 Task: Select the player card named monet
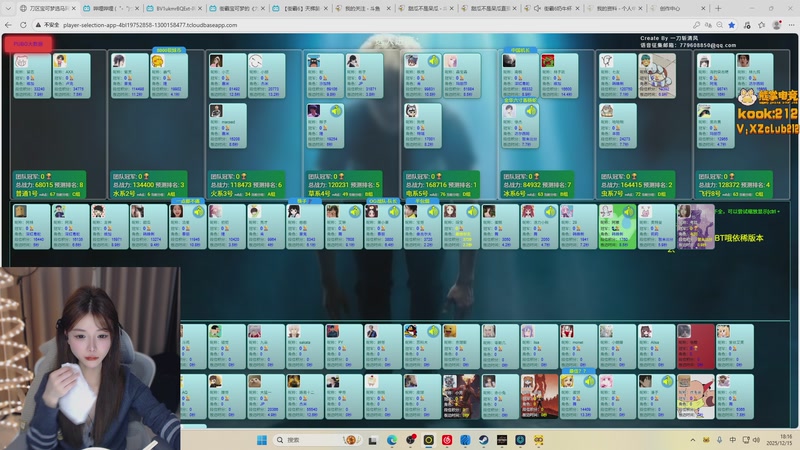coord(579,346)
